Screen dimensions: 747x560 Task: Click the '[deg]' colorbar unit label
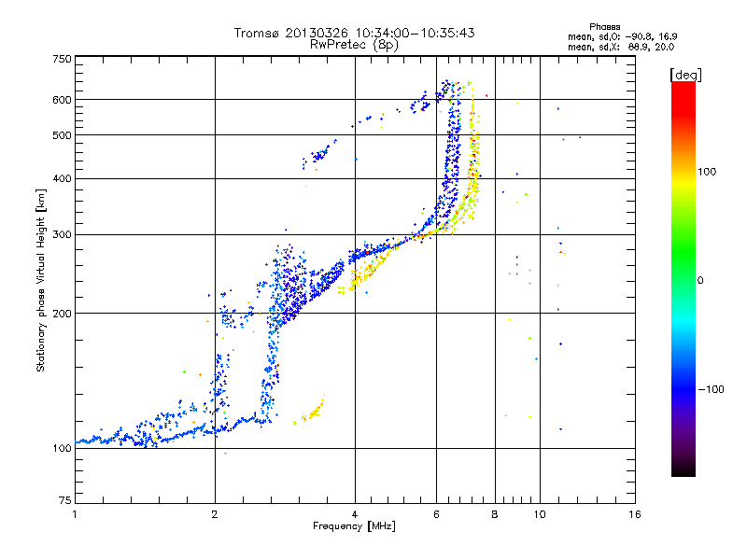(685, 75)
